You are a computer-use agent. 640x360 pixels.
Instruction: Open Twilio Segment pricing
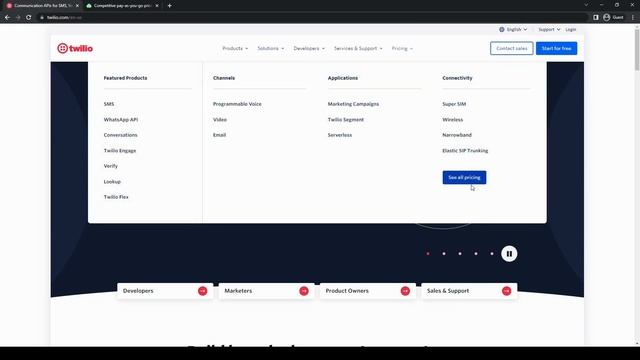pos(346,120)
